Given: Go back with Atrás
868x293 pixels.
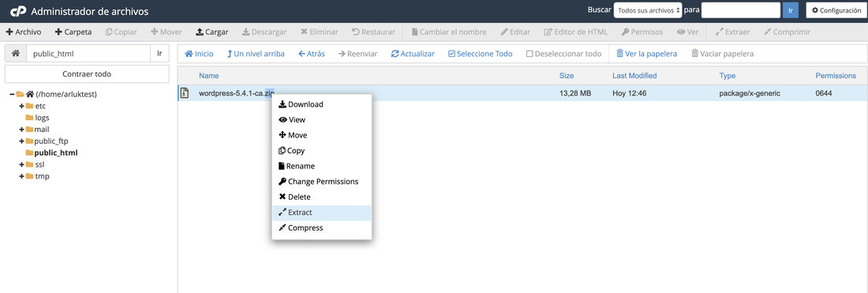Looking at the screenshot, I should click(x=312, y=54).
